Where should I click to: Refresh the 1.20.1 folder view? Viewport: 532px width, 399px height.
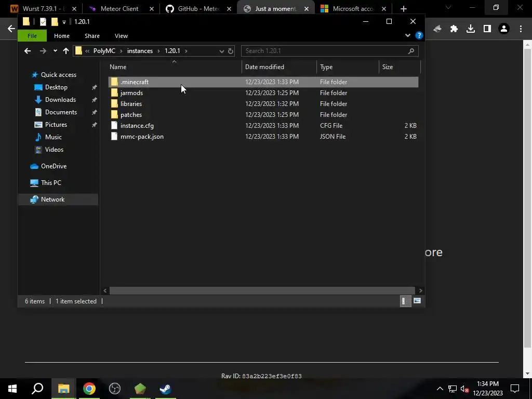tap(231, 51)
